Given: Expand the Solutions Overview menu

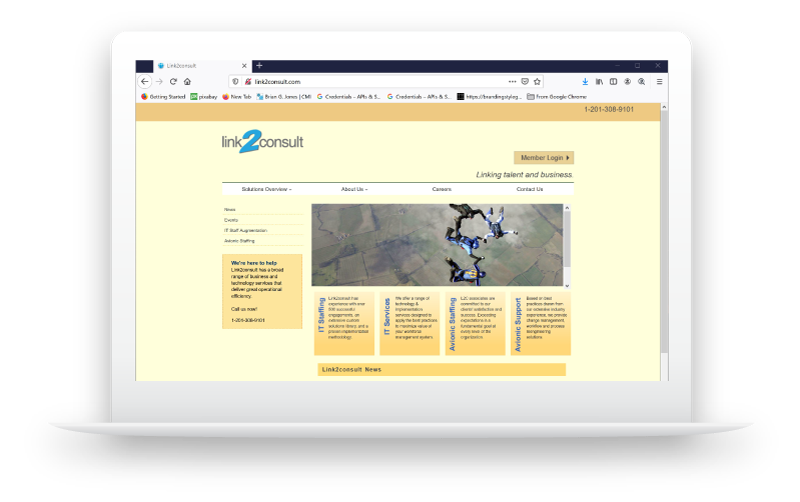Looking at the screenshot, I should click(266, 189).
